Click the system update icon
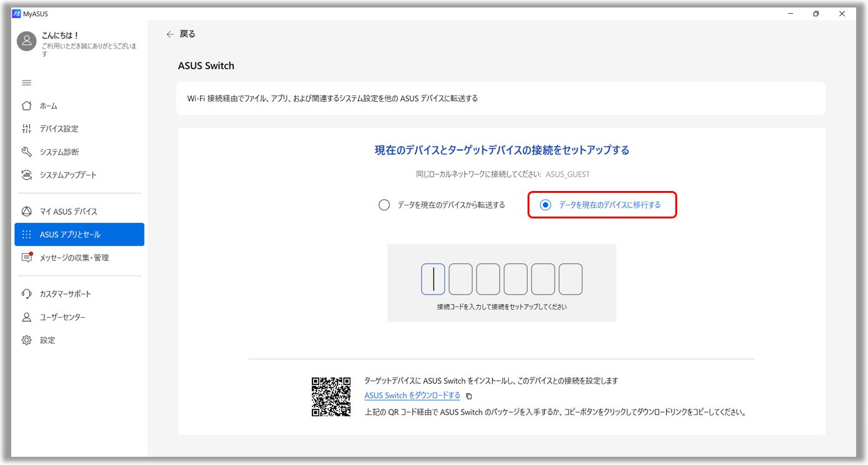The image size is (868, 465). [x=26, y=175]
